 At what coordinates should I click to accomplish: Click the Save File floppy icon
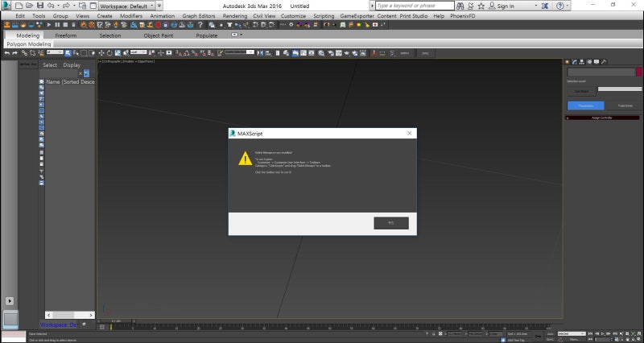click(x=39, y=6)
